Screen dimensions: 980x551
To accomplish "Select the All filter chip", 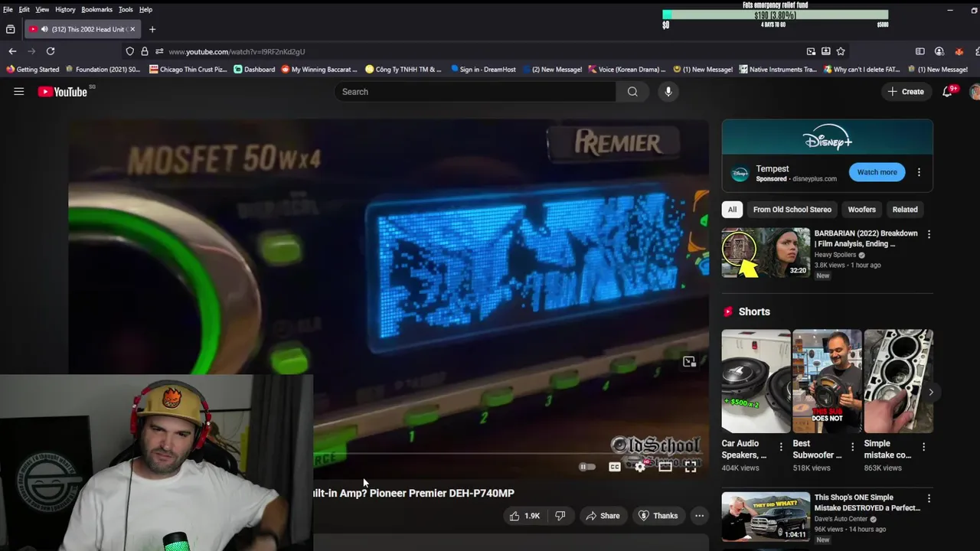I will tap(732, 210).
